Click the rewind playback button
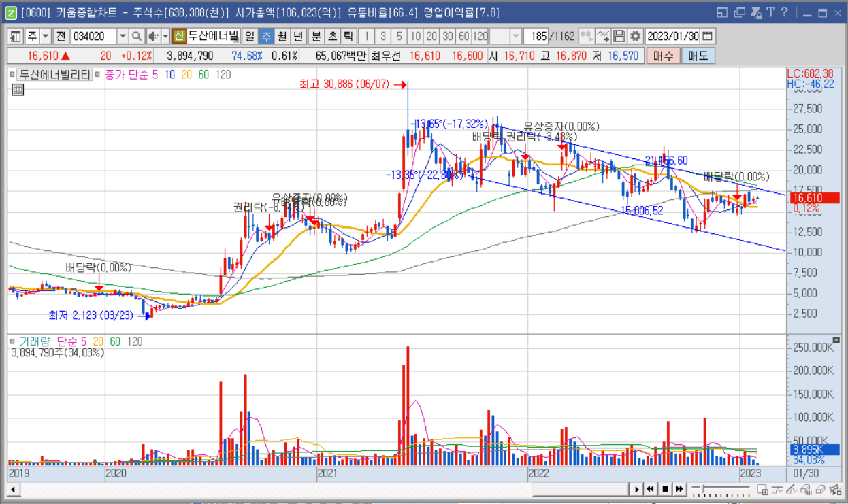This screenshot has width=848, height=504. click(x=651, y=489)
